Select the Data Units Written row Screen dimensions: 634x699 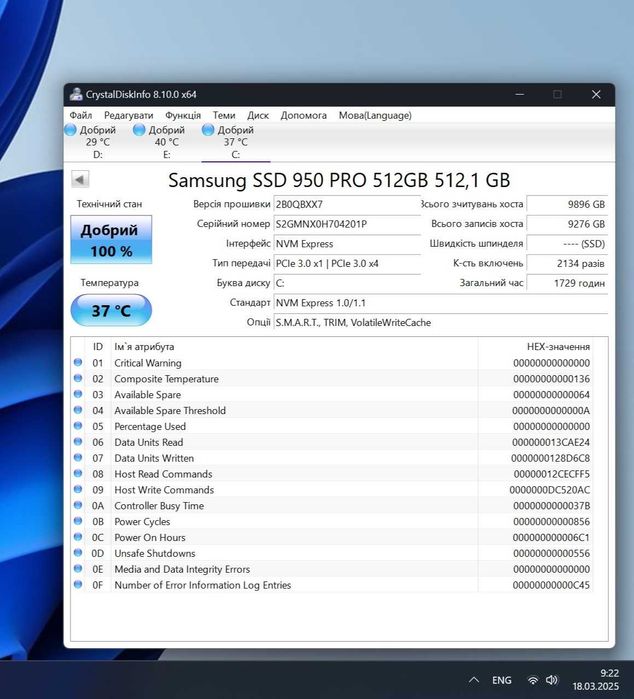(333, 458)
